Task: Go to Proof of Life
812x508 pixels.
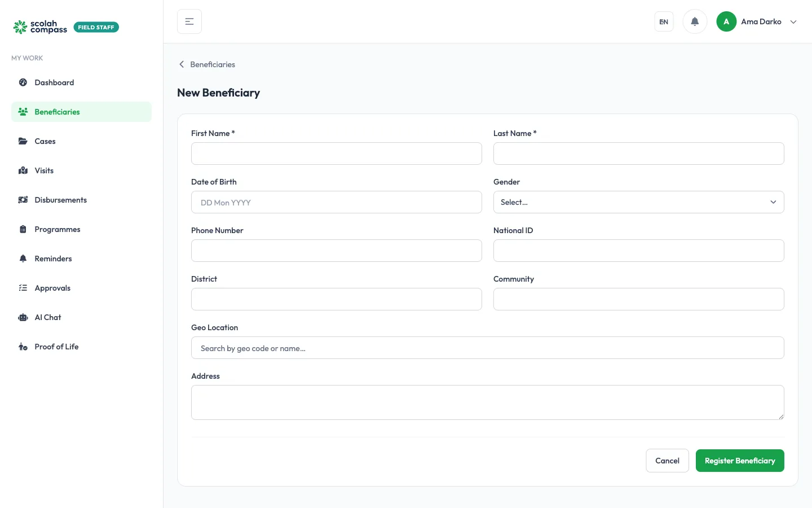Action: pos(81,347)
